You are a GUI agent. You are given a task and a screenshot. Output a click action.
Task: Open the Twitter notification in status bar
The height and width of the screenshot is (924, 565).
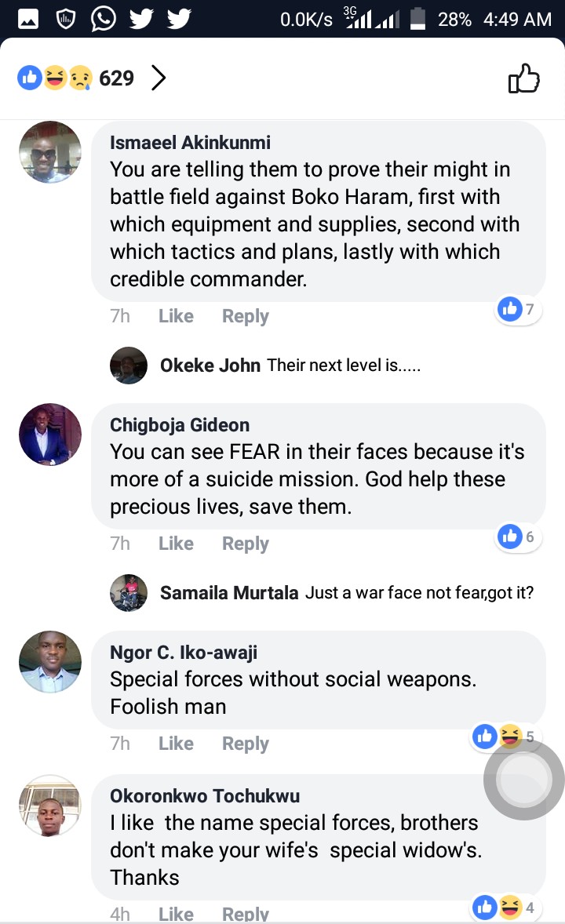(142, 19)
